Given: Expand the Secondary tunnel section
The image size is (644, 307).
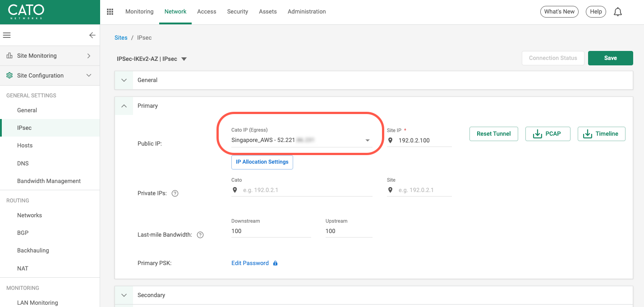Looking at the screenshot, I should pyautogui.click(x=124, y=295).
